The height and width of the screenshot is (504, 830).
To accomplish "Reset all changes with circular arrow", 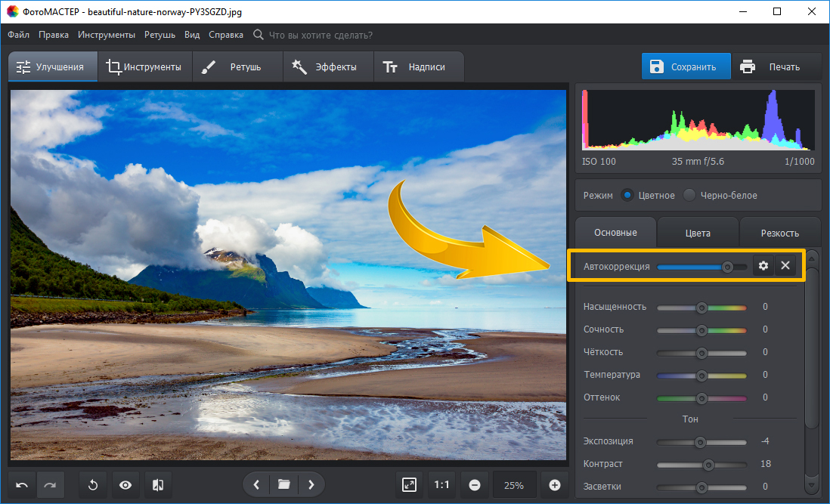I will coord(93,485).
